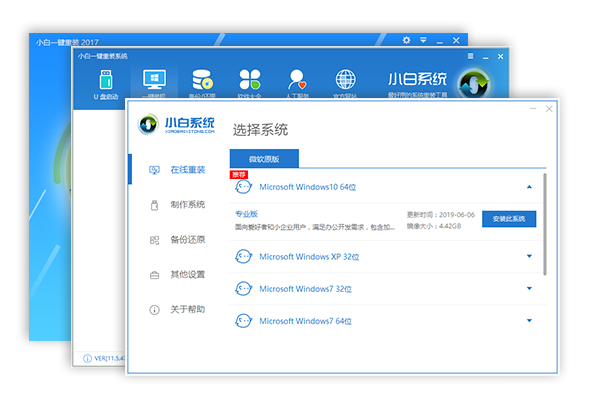
Task: Click the system list vertical scrollbar
Action: pos(544,224)
